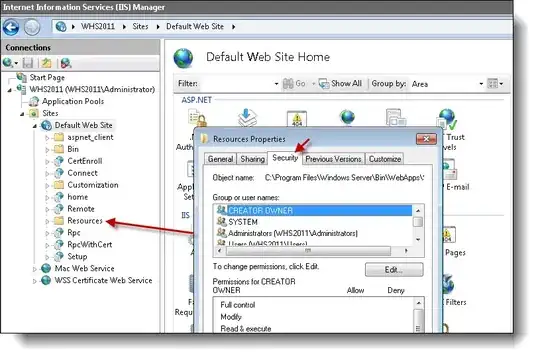Select the Customization tree item

[x=93, y=185]
